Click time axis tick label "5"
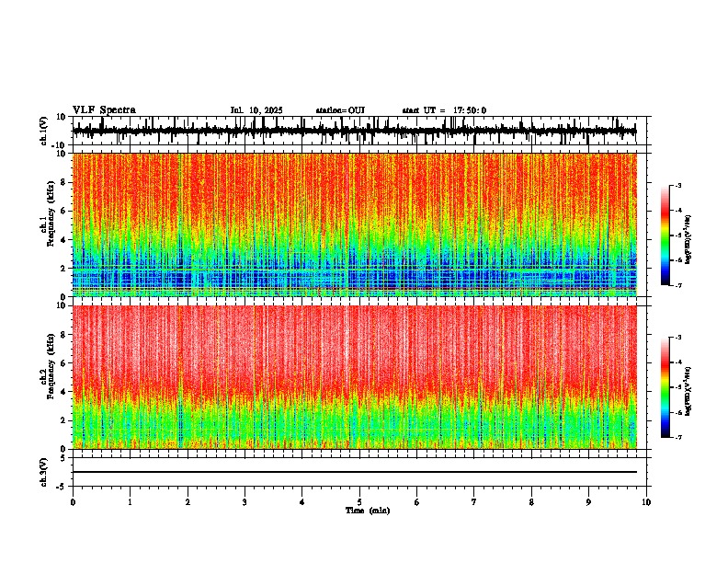The width and height of the screenshot is (728, 563). [359, 502]
